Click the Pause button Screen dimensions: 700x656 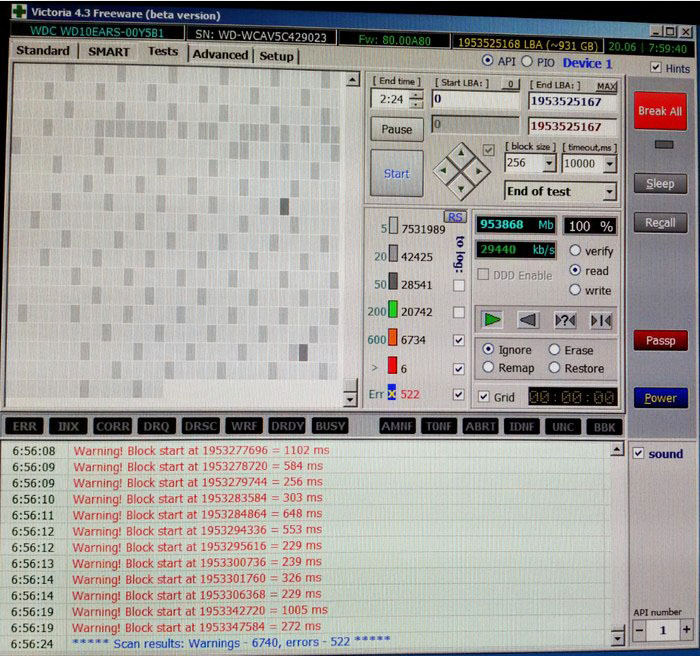coord(396,129)
